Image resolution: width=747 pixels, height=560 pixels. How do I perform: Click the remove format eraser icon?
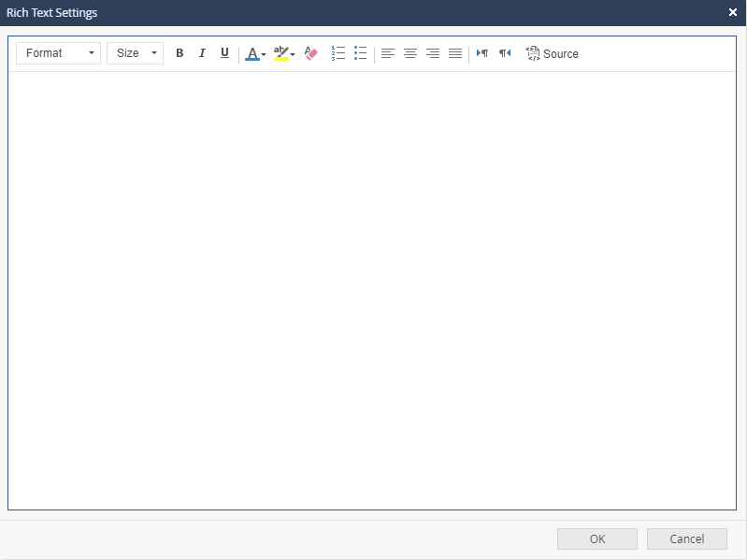click(310, 53)
